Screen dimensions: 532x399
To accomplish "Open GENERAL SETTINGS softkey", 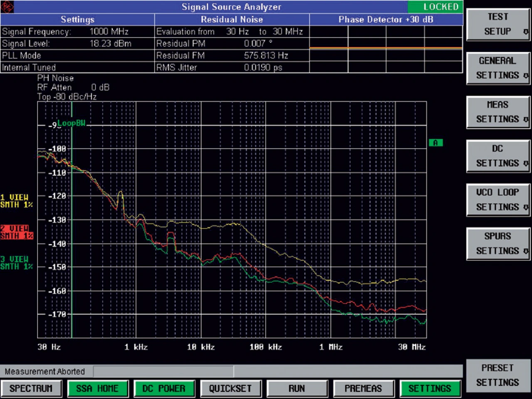I will [498, 68].
